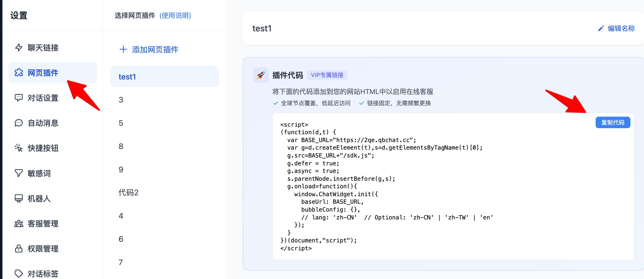Viewport: 644px width, 279px height.
Task: Click the BASE_URL line in the script
Action: point(352,140)
